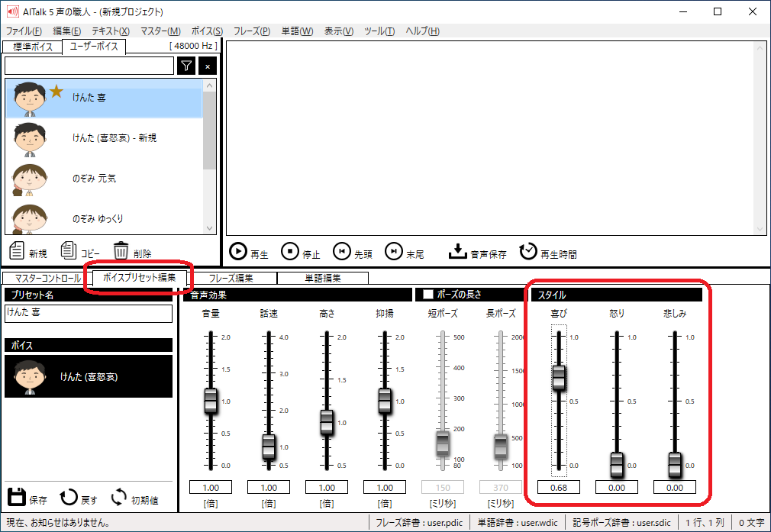The image size is (771, 532).
Task: Select the のぞみ 元気 avatar thumbnail
Action: [30, 179]
